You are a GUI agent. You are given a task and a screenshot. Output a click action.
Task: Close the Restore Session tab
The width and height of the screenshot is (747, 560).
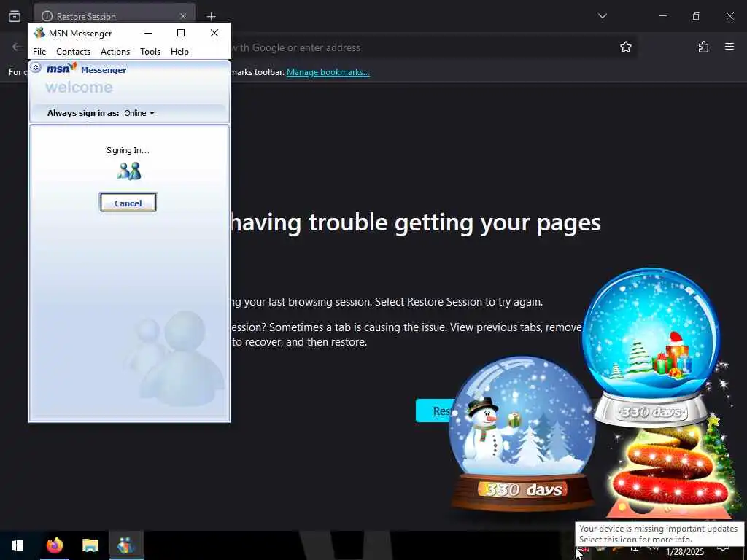click(183, 16)
